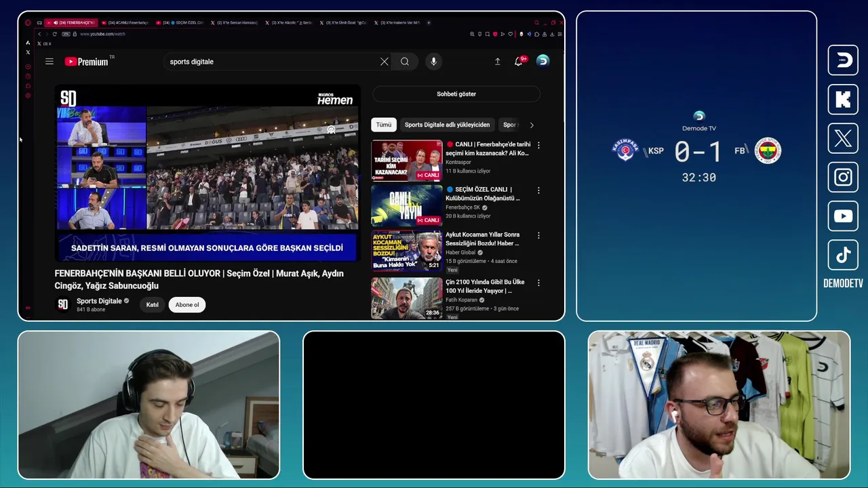Open options for the Aykut Kocaman video

click(x=538, y=235)
